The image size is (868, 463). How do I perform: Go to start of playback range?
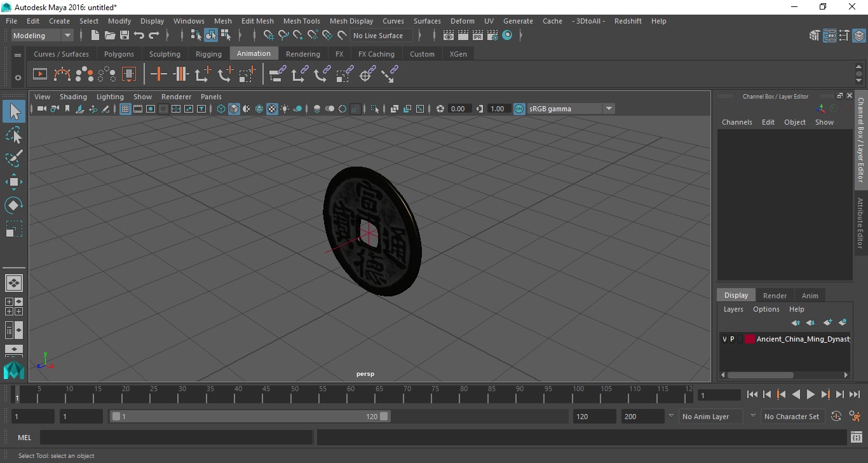click(752, 395)
